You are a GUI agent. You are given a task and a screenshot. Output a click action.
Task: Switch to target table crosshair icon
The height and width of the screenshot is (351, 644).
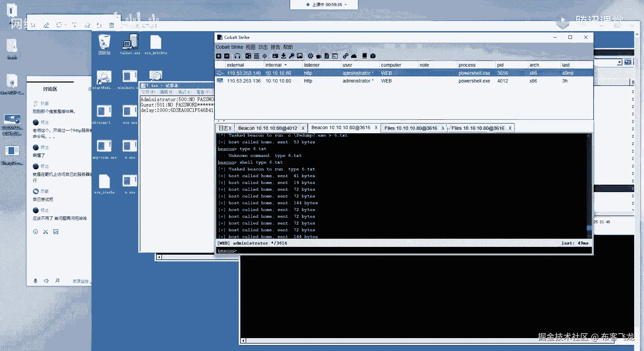coord(265,56)
